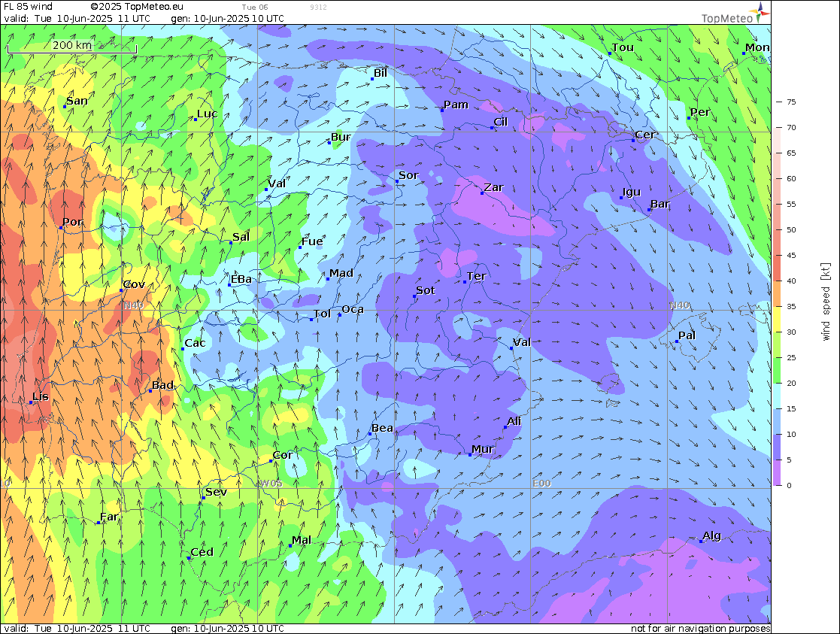The height and width of the screenshot is (634, 840).
Task: Click the "Cor" city label
Action: [x=283, y=455]
